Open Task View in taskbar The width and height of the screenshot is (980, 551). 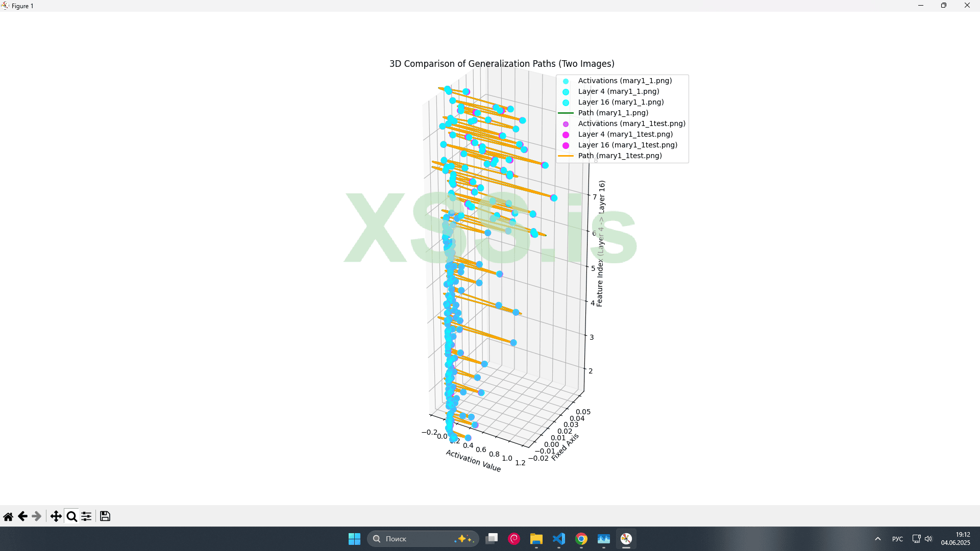point(492,539)
